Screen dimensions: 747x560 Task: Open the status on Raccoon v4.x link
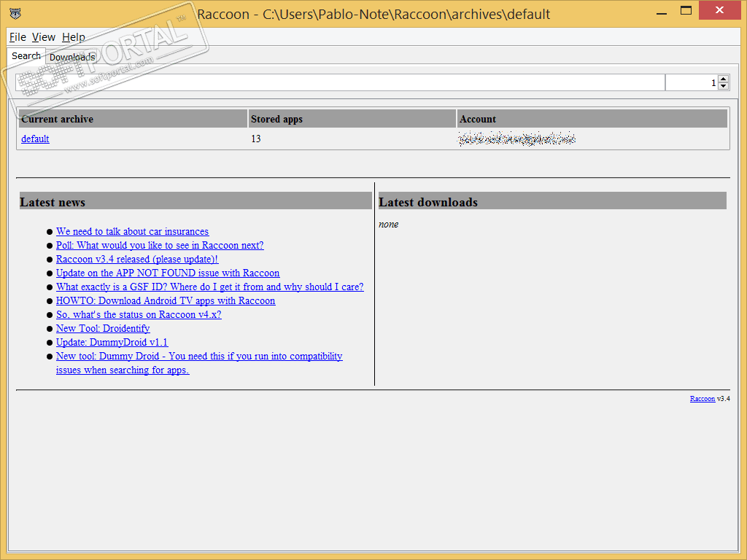pyautogui.click(x=139, y=314)
